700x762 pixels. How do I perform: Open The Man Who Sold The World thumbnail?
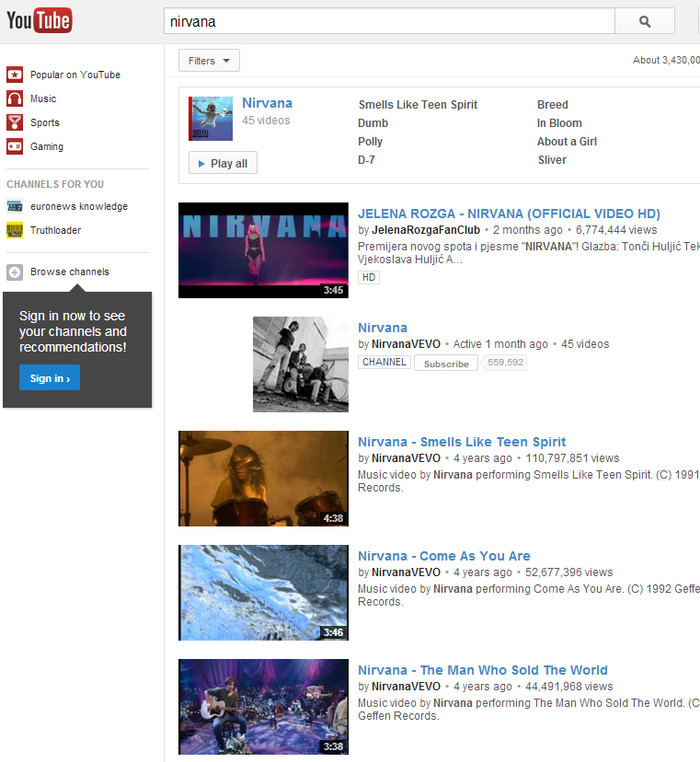pos(263,707)
